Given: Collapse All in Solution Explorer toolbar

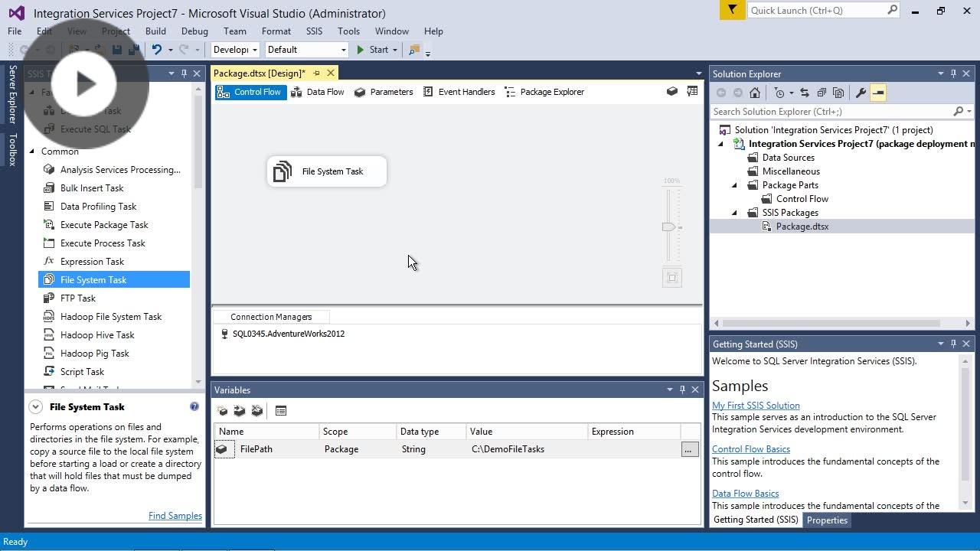Looking at the screenshot, I should point(822,93).
